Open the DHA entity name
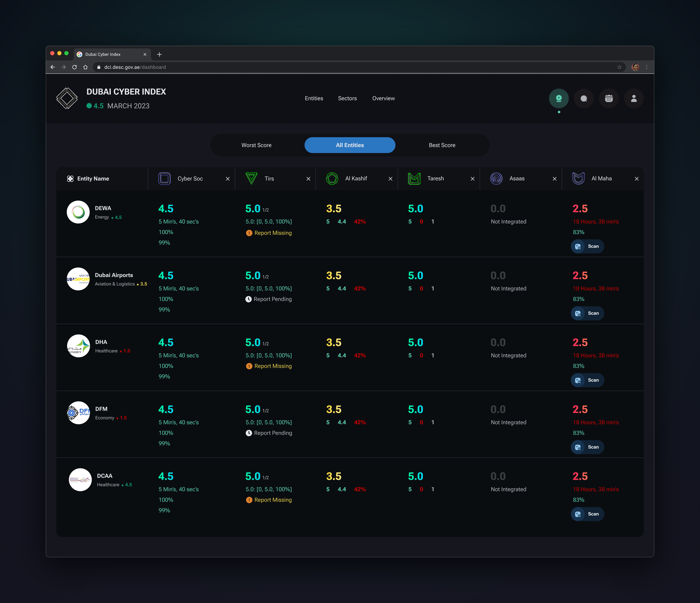Image resolution: width=700 pixels, height=603 pixels. pyautogui.click(x=101, y=342)
